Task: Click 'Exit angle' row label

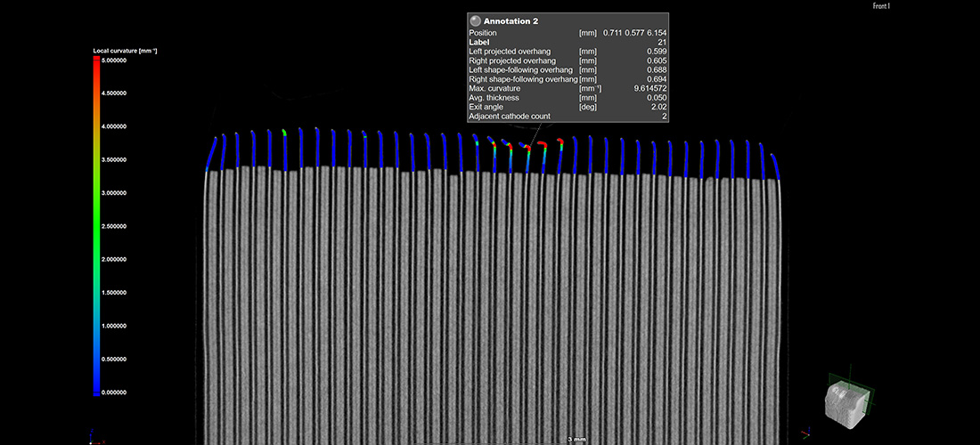Action: pyautogui.click(x=486, y=108)
